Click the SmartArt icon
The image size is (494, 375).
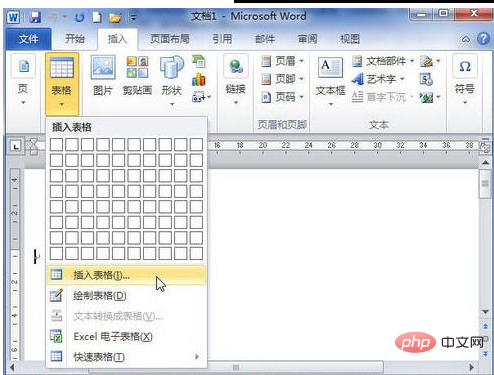199,61
